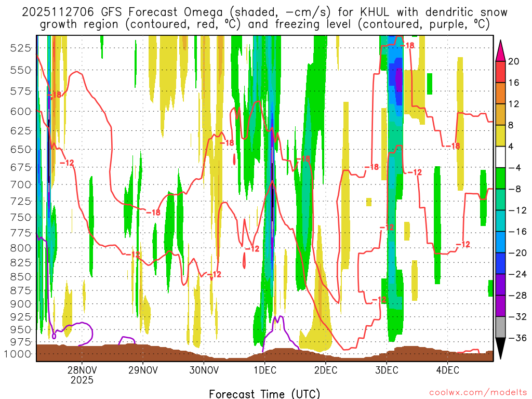532x399 pixels.
Task: Jump to the 4DEC time axis label
Action: pyautogui.click(x=447, y=370)
